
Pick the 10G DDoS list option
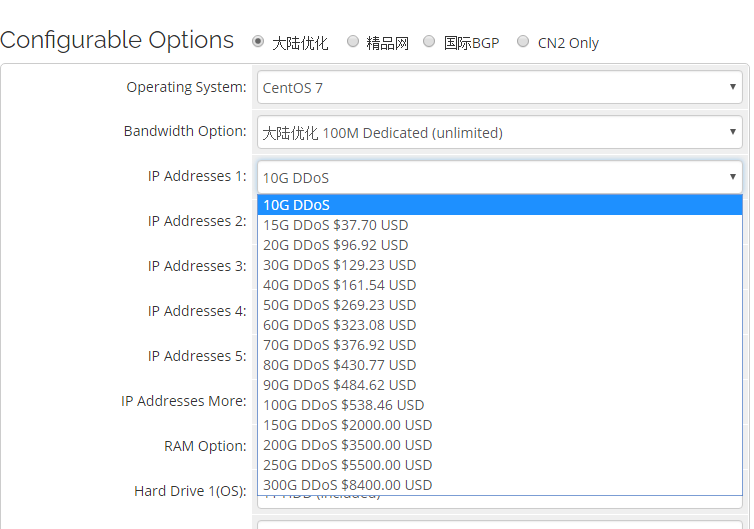click(499, 205)
